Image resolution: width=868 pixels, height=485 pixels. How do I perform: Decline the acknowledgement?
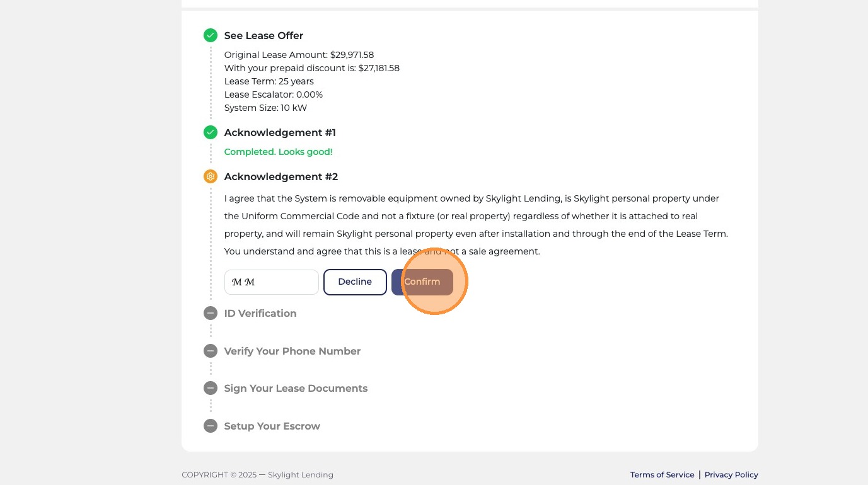(x=355, y=282)
